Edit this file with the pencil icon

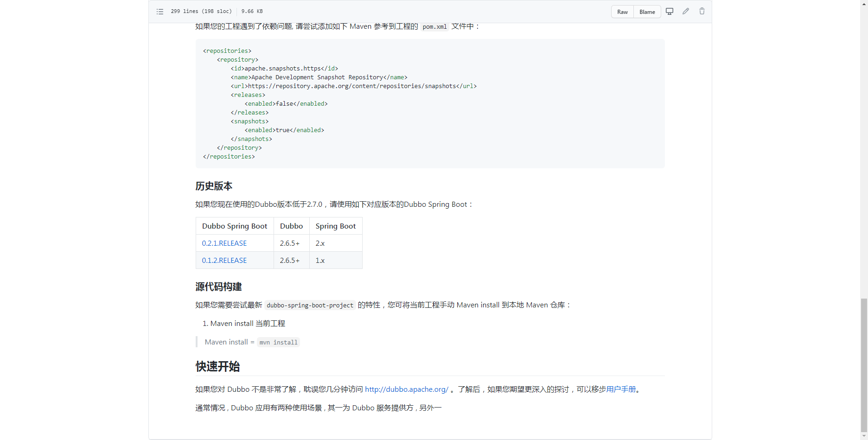click(x=686, y=11)
